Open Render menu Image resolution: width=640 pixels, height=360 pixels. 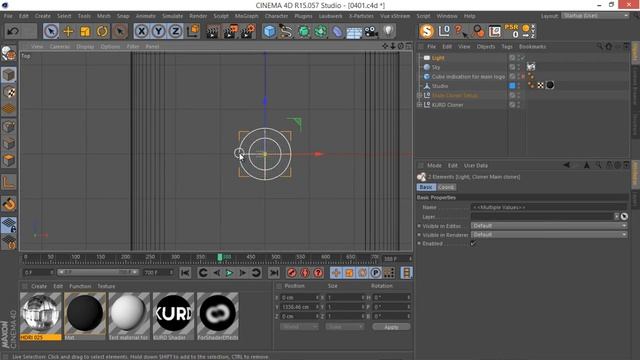click(x=198, y=16)
